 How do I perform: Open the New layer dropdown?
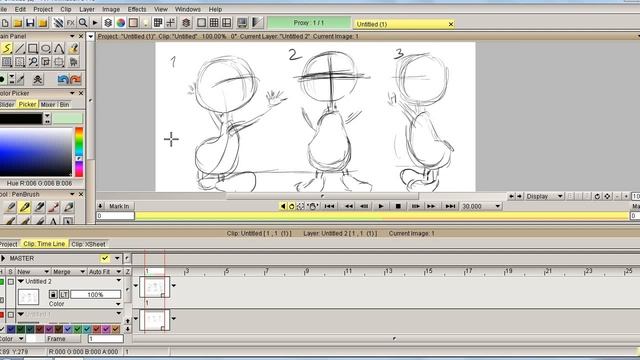coord(33,271)
